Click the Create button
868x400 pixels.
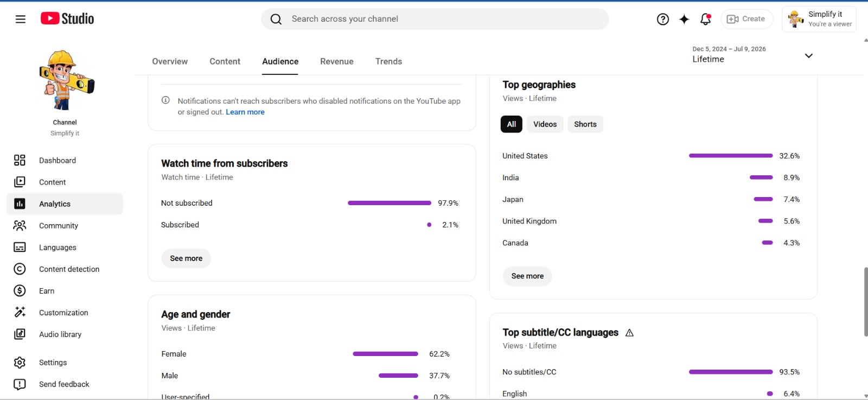746,19
